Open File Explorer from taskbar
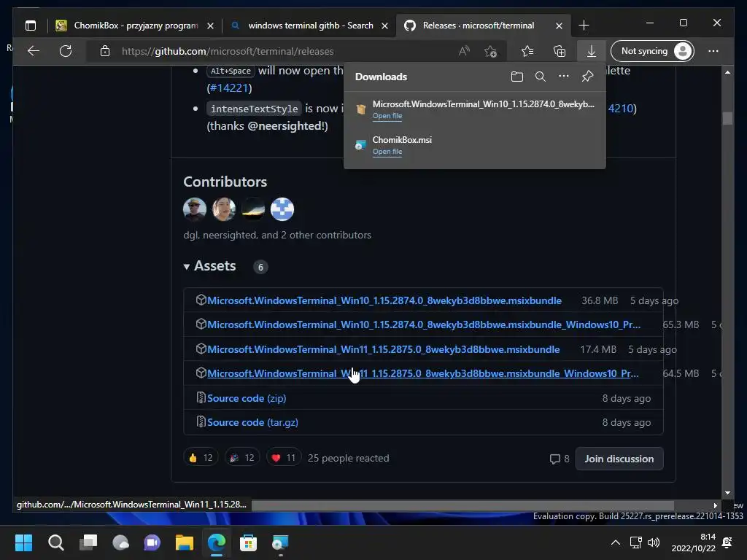 click(185, 542)
